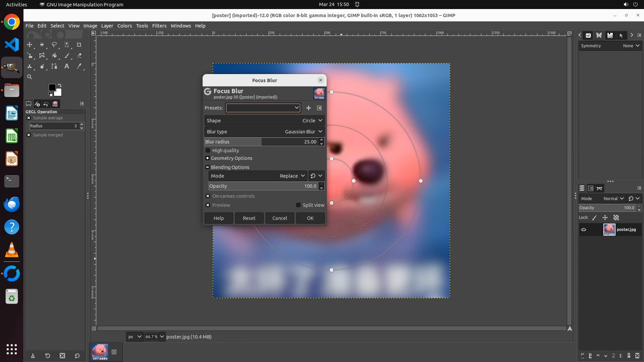Select the Text tool
The height and width of the screenshot is (362, 644).
tap(67, 66)
